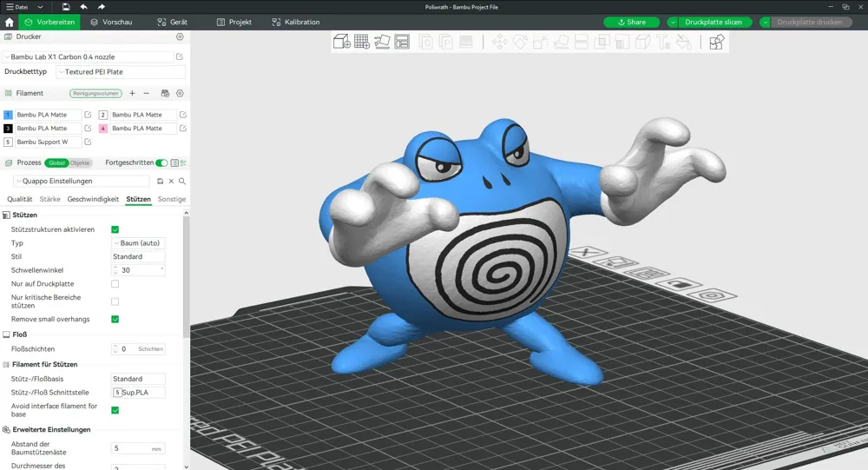Viewport: 868px width, 470px height.
Task: Switch to the Geschwindigkeit settings tab
Action: pos(93,199)
